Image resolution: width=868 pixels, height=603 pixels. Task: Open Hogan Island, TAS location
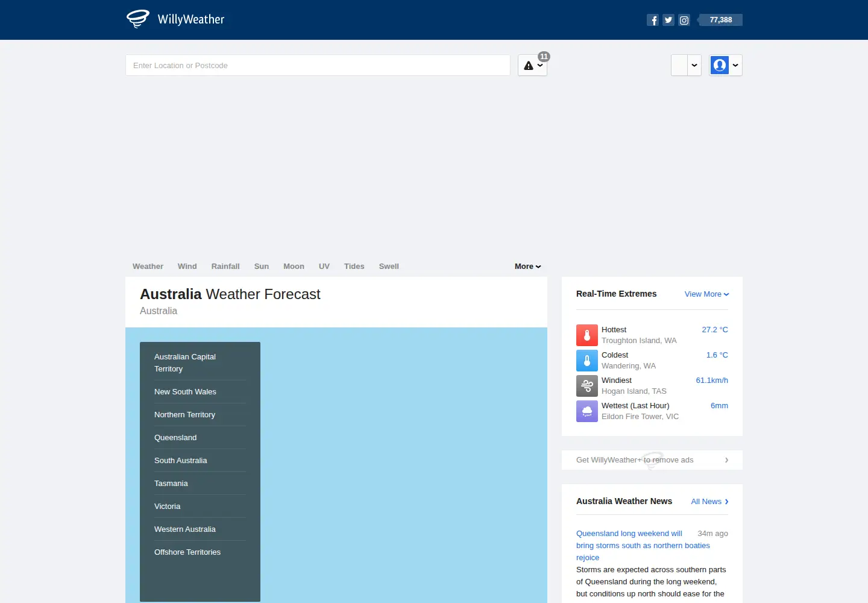tap(634, 391)
